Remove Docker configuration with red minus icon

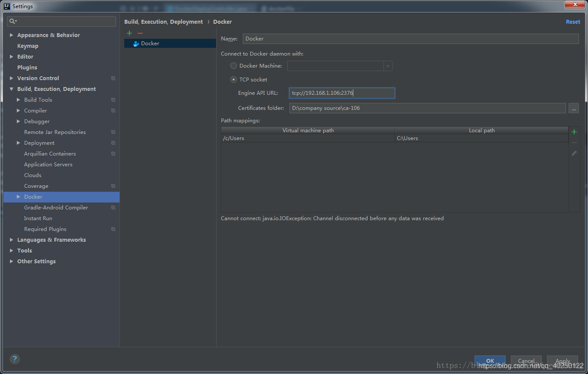tap(140, 33)
